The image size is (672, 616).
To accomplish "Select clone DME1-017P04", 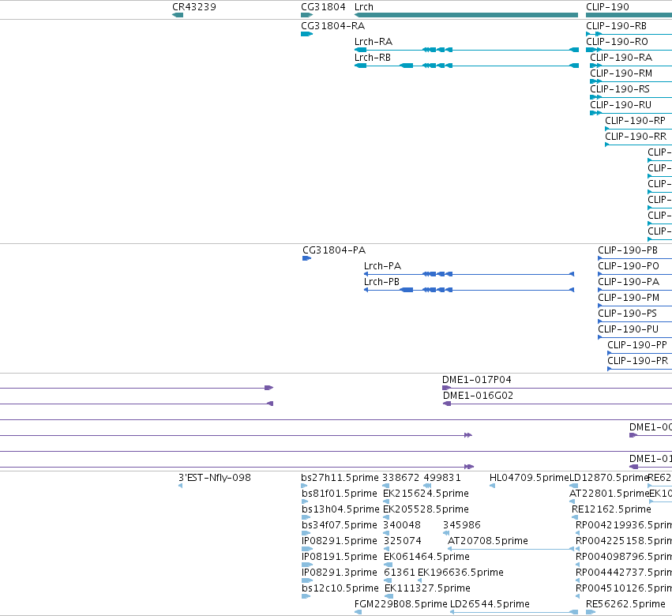I will (x=477, y=380).
